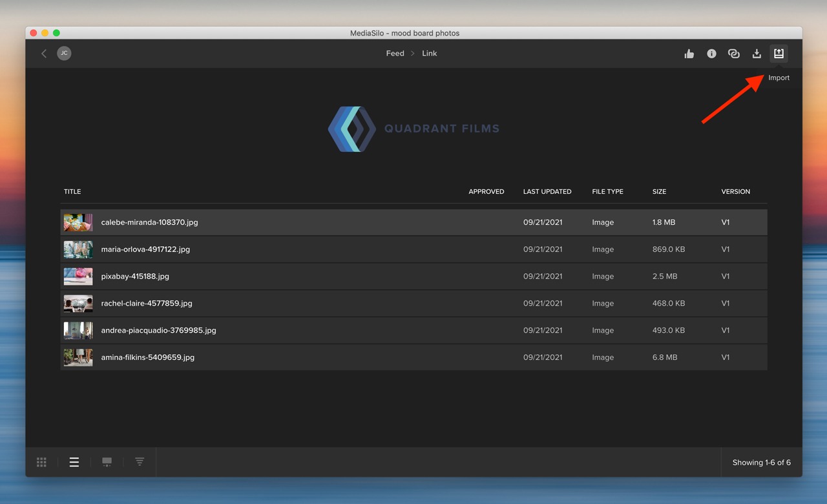The height and width of the screenshot is (504, 827).
Task: Sort by the Title column header
Action: (x=72, y=192)
